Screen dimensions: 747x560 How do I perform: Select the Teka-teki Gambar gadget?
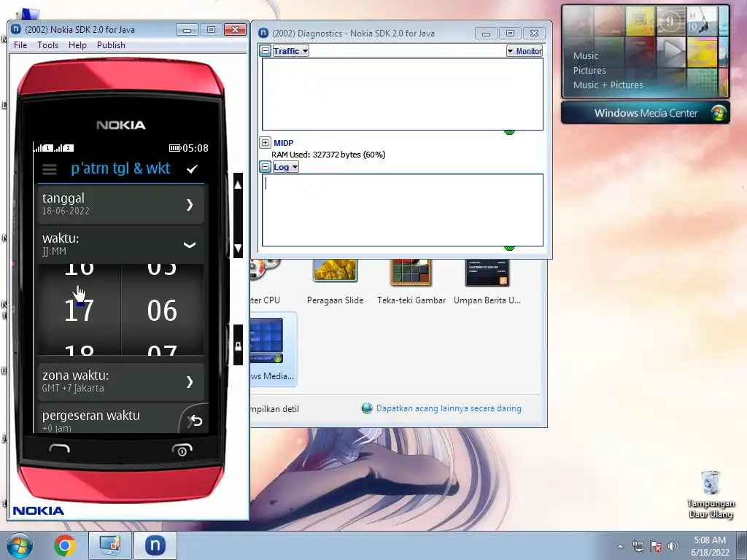pyautogui.click(x=411, y=282)
